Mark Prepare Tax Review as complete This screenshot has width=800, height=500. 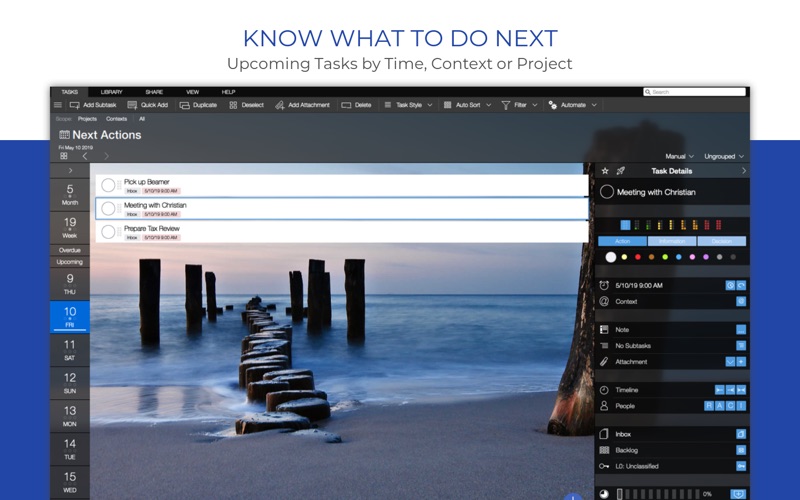coord(108,232)
